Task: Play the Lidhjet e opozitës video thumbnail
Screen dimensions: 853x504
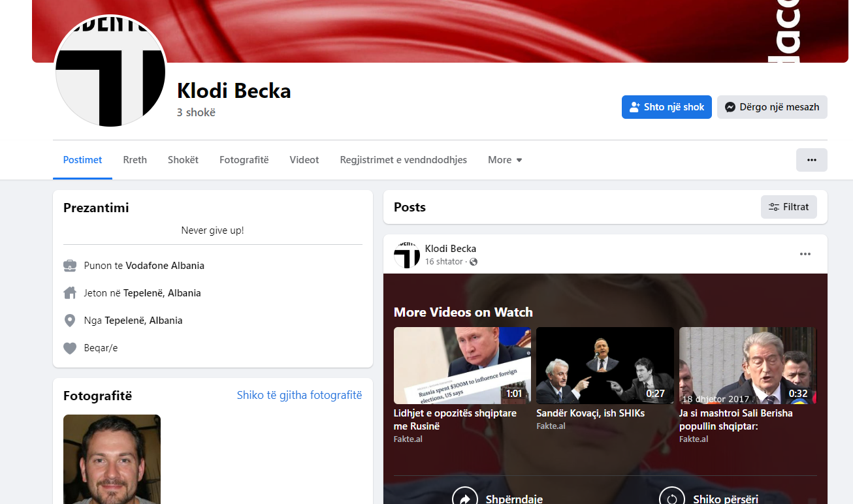Action: (x=462, y=366)
